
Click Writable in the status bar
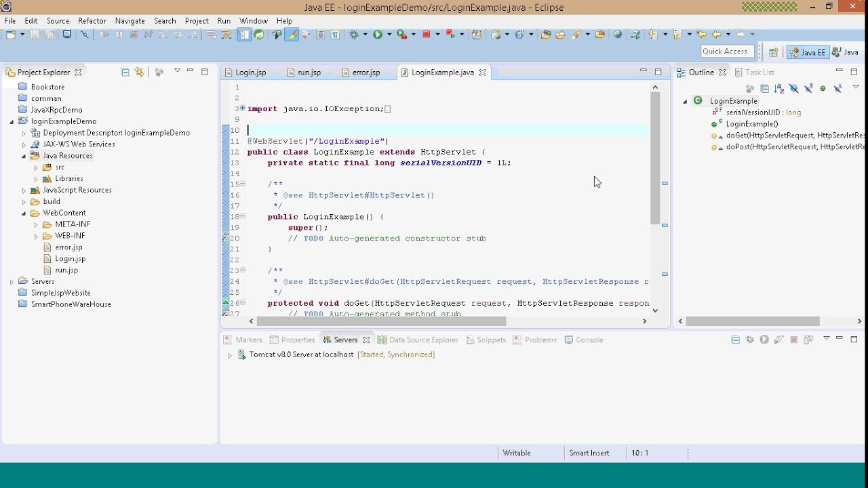pos(517,453)
